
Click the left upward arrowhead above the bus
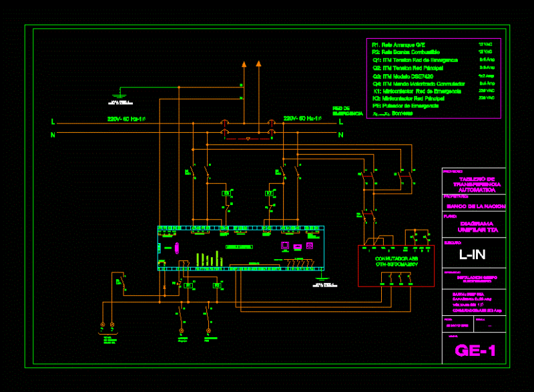tap(244, 64)
